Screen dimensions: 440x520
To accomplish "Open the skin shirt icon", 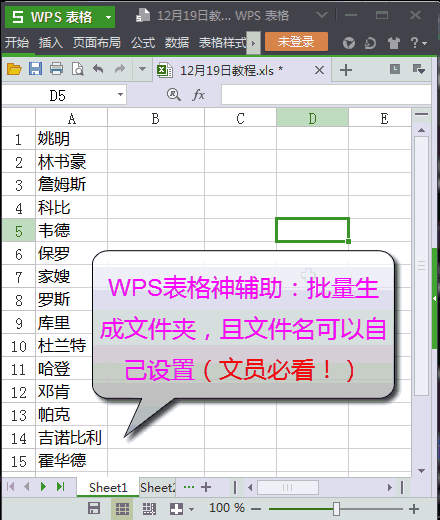I will pyautogui.click(x=394, y=43).
